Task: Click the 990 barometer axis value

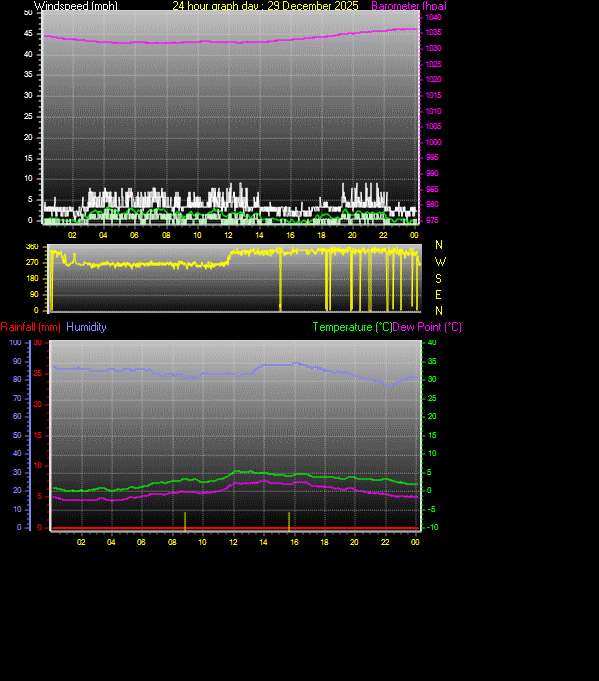Action: point(432,173)
